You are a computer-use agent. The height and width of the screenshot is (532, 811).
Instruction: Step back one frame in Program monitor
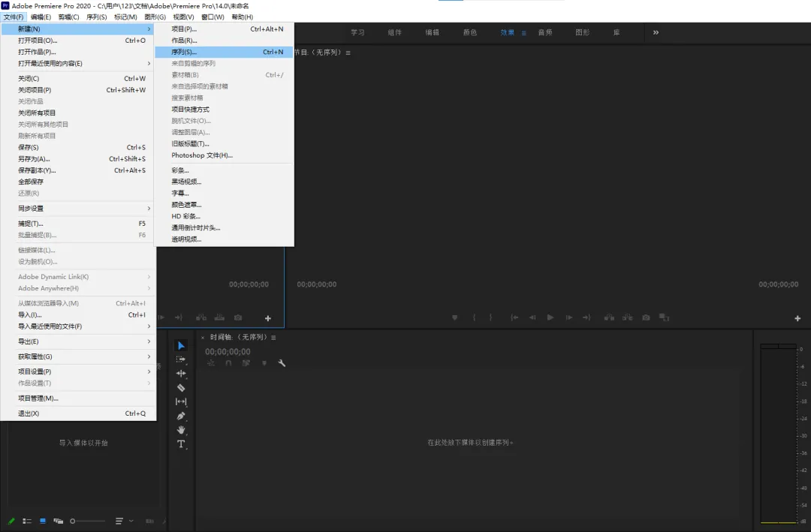coord(532,317)
